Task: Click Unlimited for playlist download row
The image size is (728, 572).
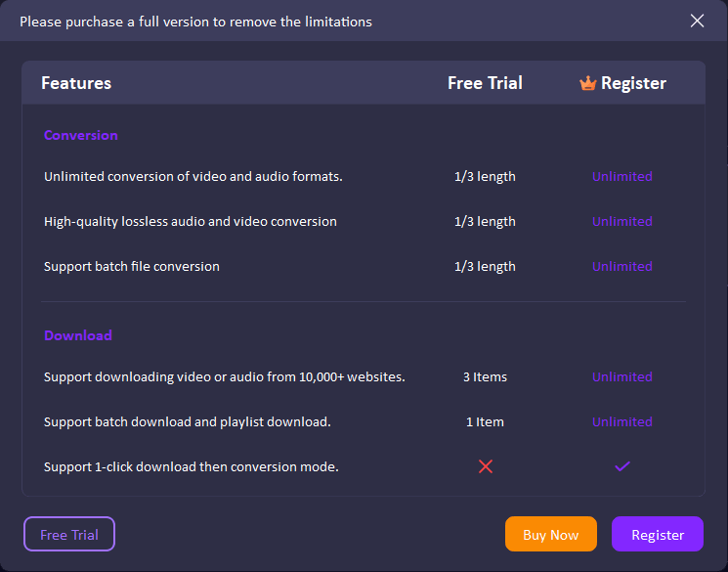Action: (621, 421)
